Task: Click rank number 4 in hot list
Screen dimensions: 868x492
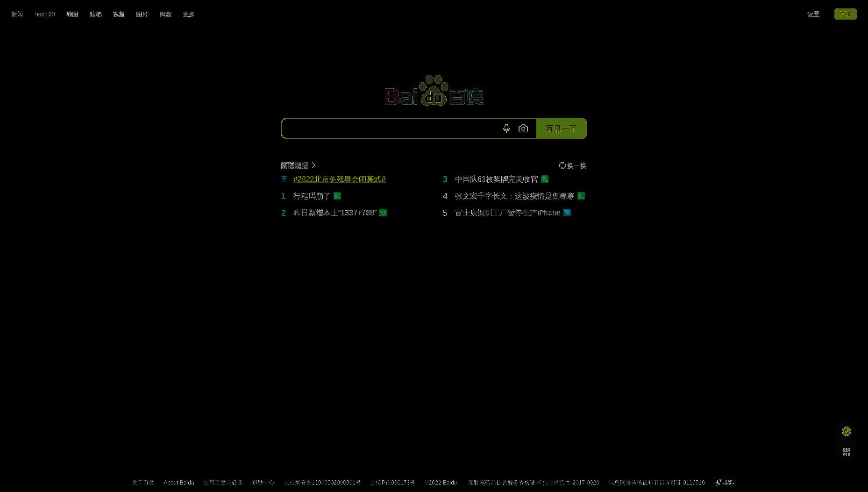Action: 445,196
